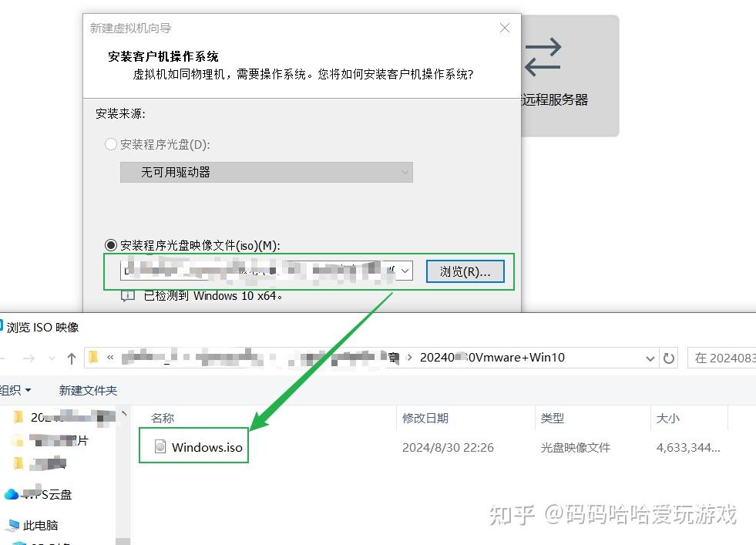Click the forward navigation arrow

click(29, 357)
